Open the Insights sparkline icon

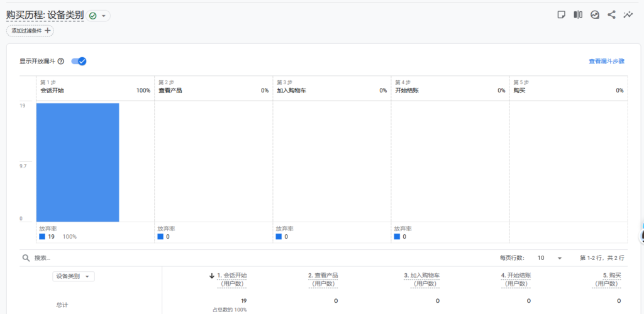[628, 15]
